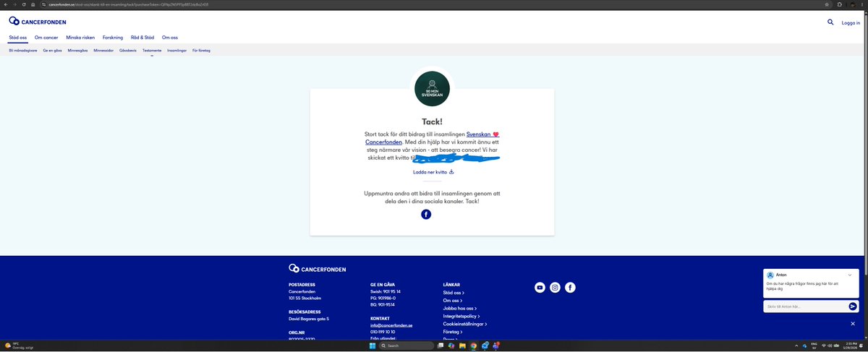The width and height of the screenshot is (868, 352).
Task: Click the footer text 'Swish: 901 95 14'
Action: click(386, 291)
